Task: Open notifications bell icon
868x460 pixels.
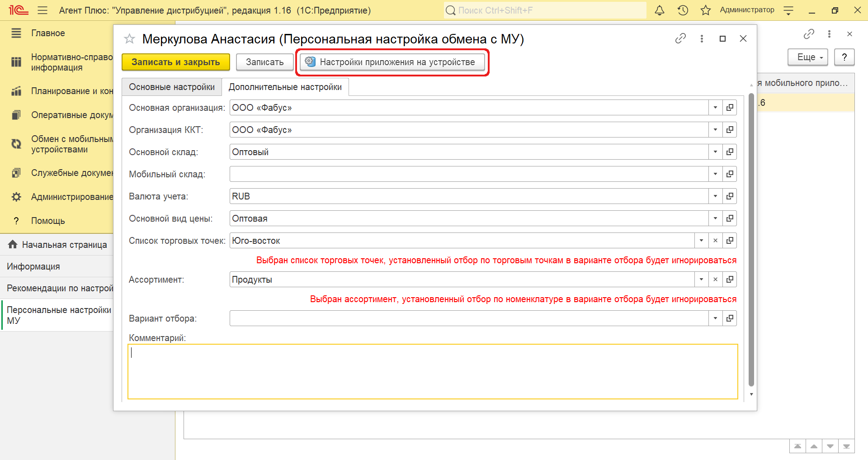Action: [660, 10]
